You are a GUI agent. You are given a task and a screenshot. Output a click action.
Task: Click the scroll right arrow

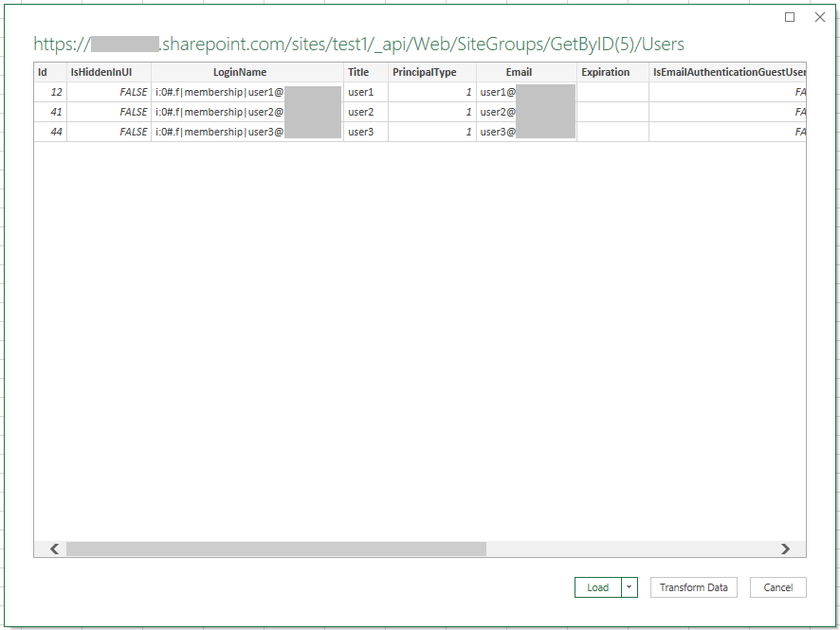tap(785, 549)
